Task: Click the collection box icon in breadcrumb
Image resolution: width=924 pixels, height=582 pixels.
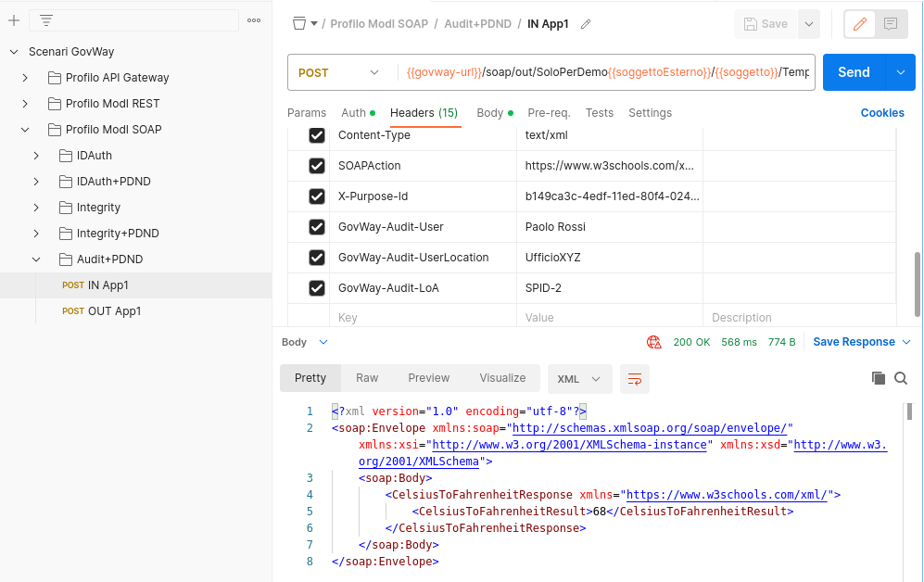Action: pyautogui.click(x=299, y=23)
